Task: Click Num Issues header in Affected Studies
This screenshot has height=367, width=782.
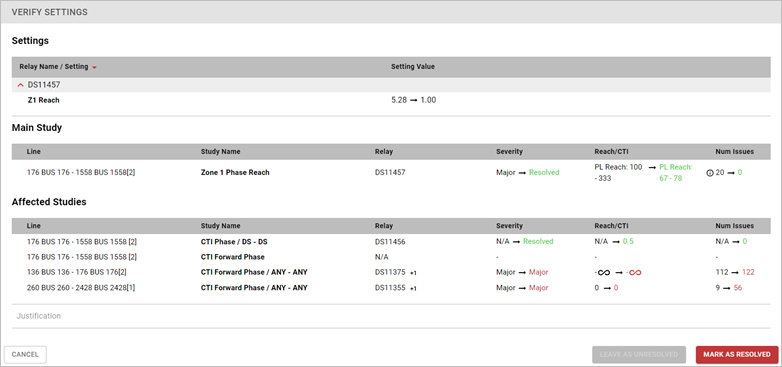Action: coord(735,226)
